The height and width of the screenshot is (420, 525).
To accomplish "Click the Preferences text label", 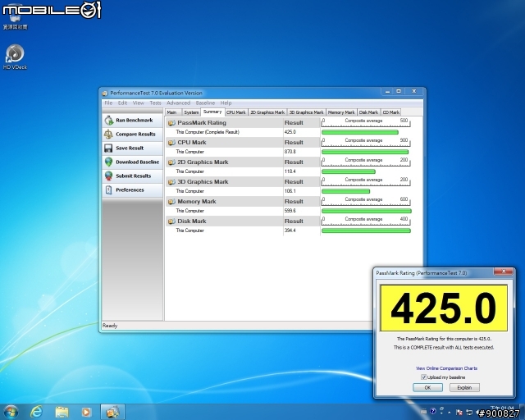I will click(x=130, y=190).
